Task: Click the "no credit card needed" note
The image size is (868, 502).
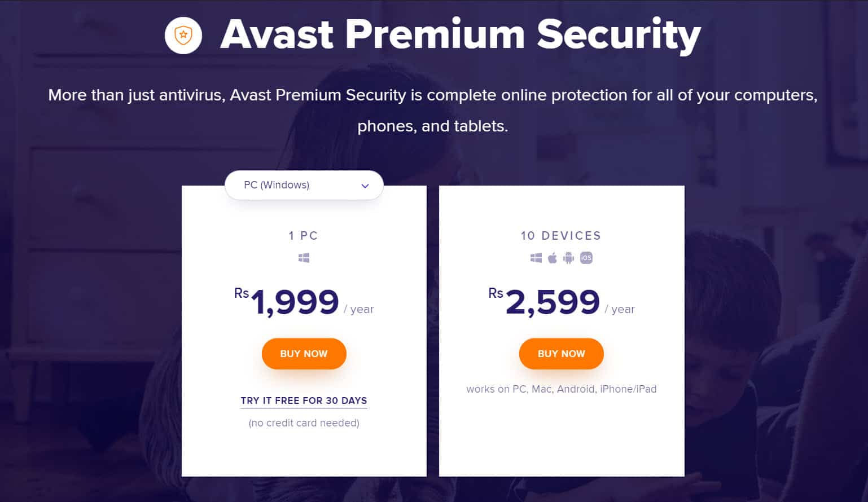Action: [x=304, y=423]
